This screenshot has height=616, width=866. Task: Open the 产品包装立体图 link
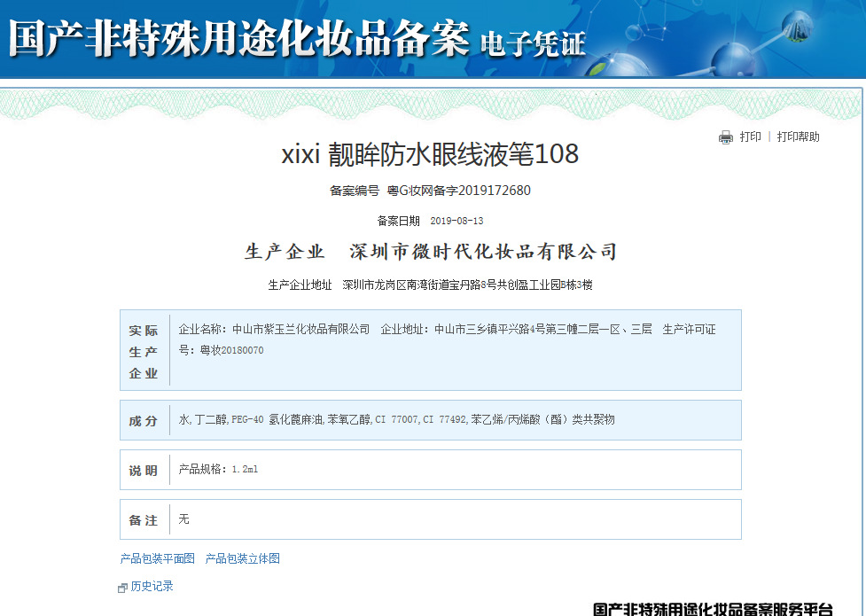click(x=243, y=558)
